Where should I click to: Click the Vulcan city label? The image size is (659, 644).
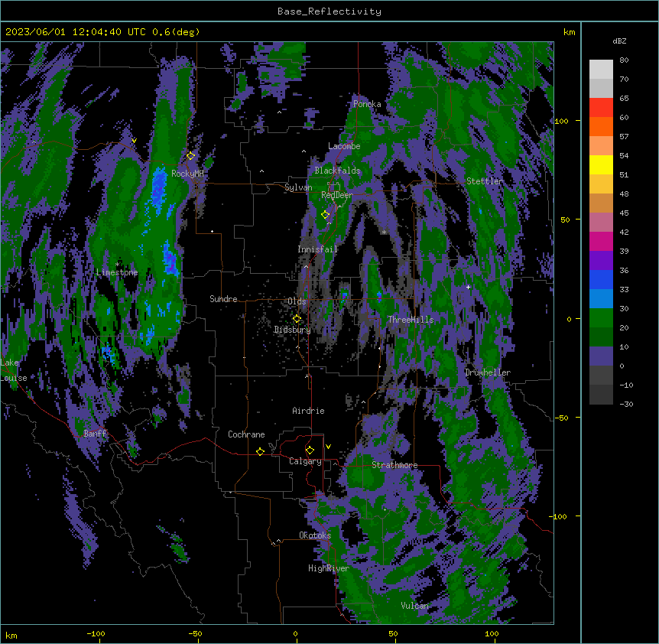click(x=415, y=606)
